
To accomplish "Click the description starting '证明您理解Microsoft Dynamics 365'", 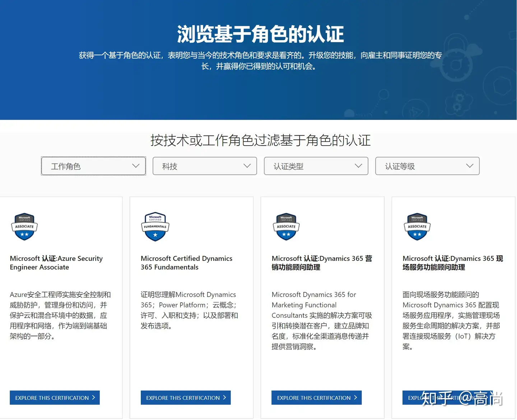I will pyautogui.click(x=190, y=310).
